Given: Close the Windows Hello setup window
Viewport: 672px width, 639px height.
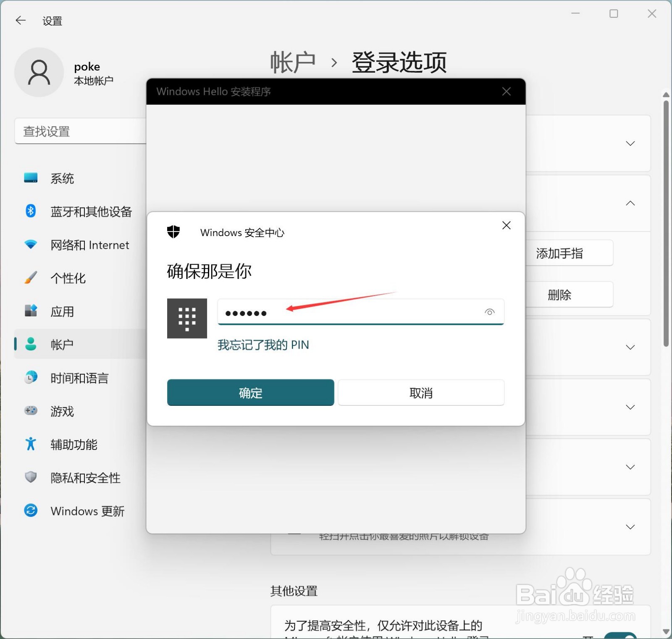Looking at the screenshot, I should (507, 92).
